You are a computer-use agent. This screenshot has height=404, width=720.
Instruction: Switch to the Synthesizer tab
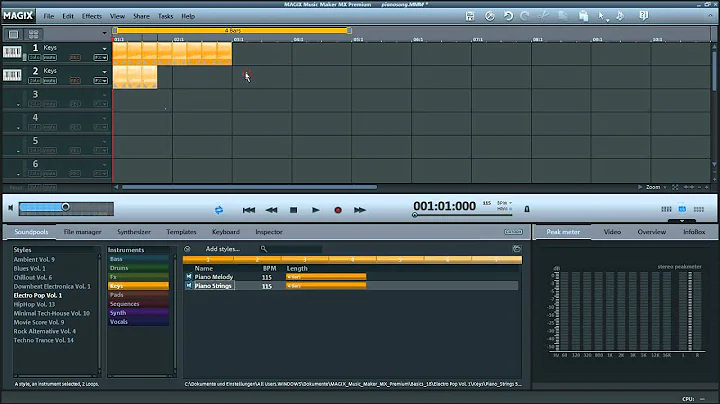134,232
